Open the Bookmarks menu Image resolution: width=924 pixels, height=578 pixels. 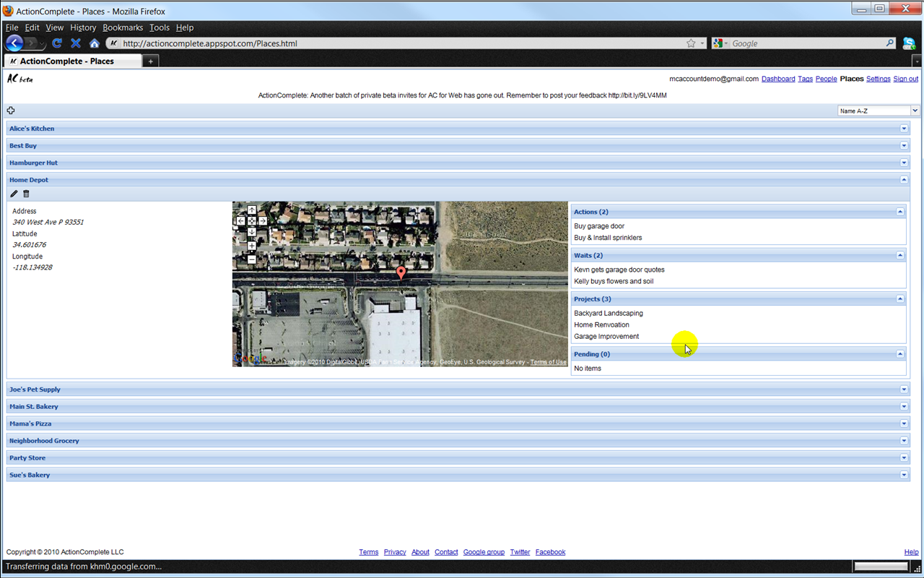click(123, 27)
